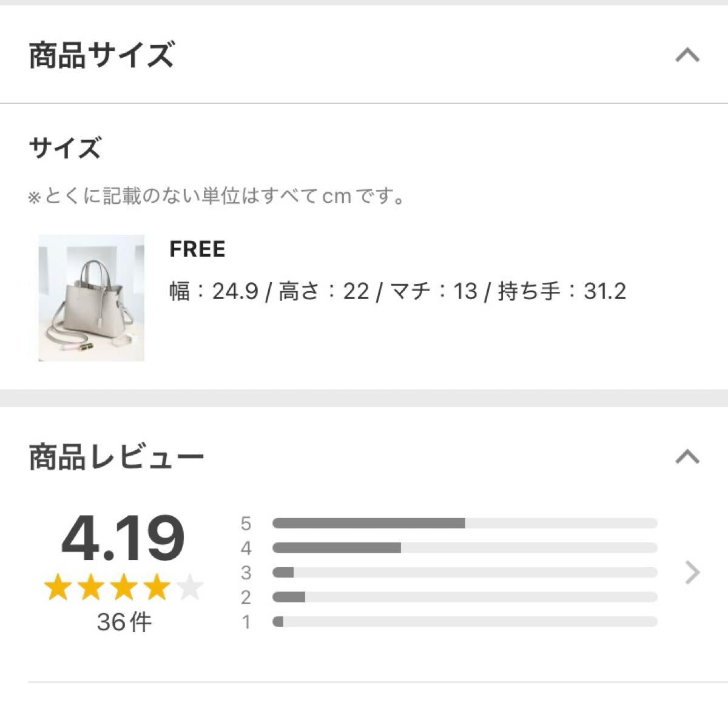The height and width of the screenshot is (728, 728).
Task: Collapse the 商品サイズ section chevron
Action: (x=686, y=55)
